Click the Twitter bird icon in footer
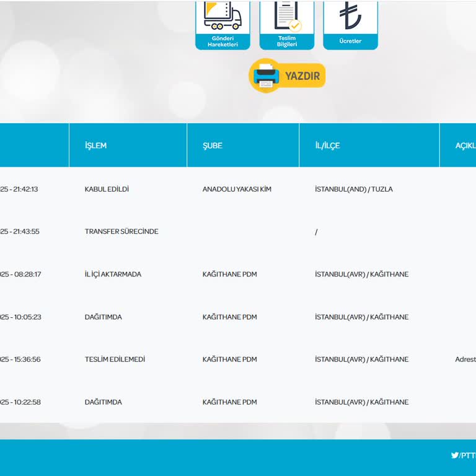 pos(455,456)
